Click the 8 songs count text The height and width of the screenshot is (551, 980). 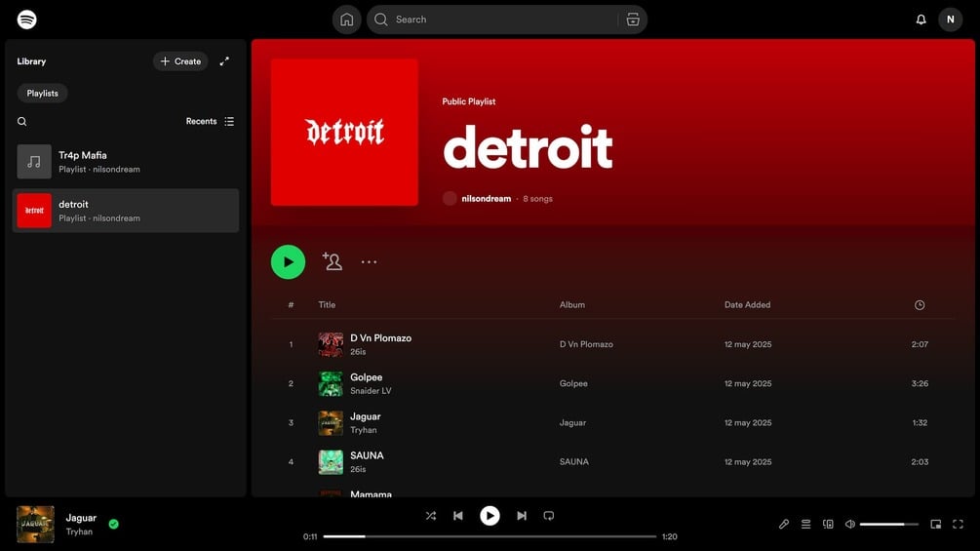(x=537, y=199)
